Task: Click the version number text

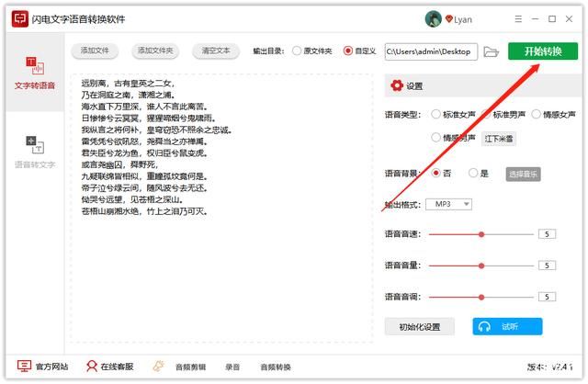Action: [549, 367]
